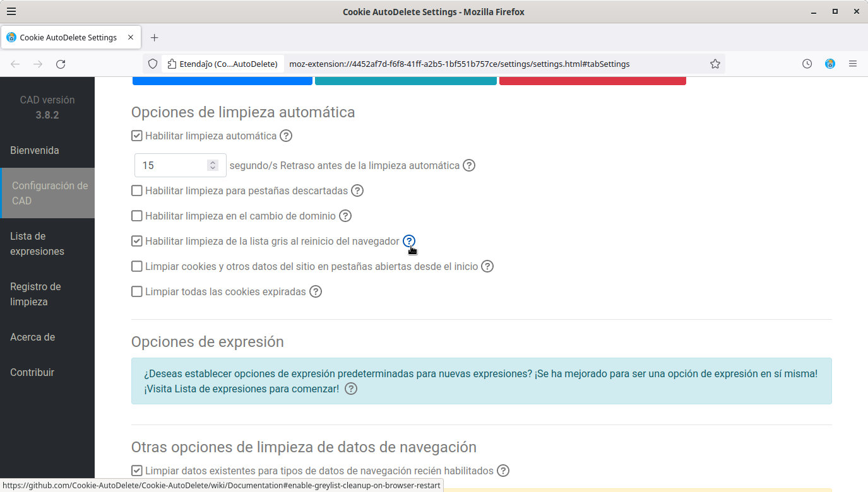Click help icon for pestañas descartadas option
The height and width of the screenshot is (492, 868).
click(357, 190)
